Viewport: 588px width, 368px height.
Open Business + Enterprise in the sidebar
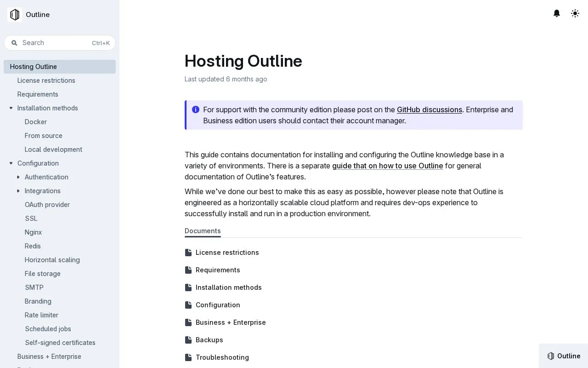49,356
